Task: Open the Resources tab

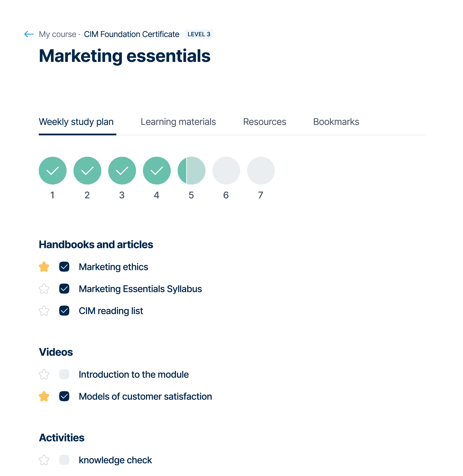Action: coord(264,122)
